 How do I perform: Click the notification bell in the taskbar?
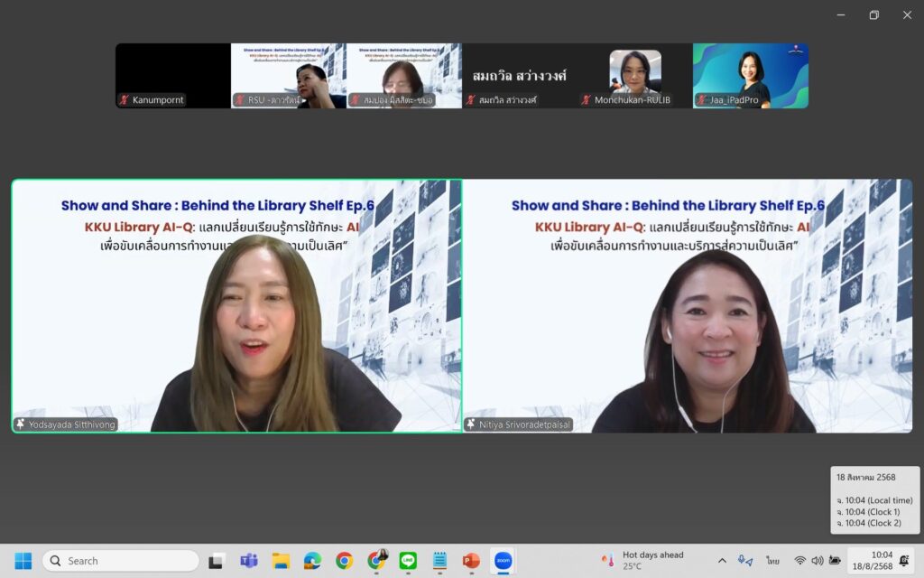click(x=904, y=561)
